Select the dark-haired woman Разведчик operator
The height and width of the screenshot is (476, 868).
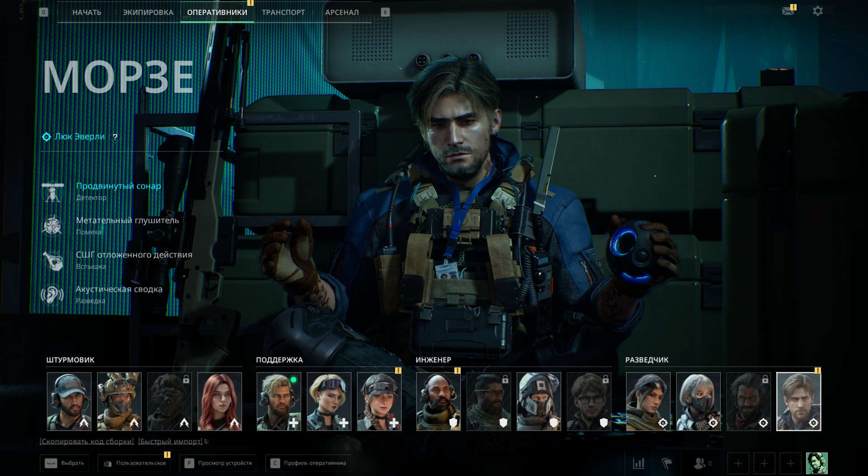648,401
